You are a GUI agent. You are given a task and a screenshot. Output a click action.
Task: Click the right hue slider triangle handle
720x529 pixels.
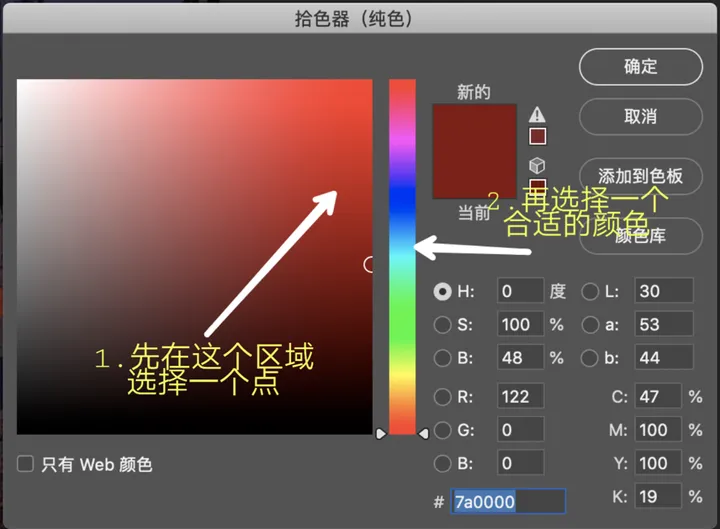424,433
